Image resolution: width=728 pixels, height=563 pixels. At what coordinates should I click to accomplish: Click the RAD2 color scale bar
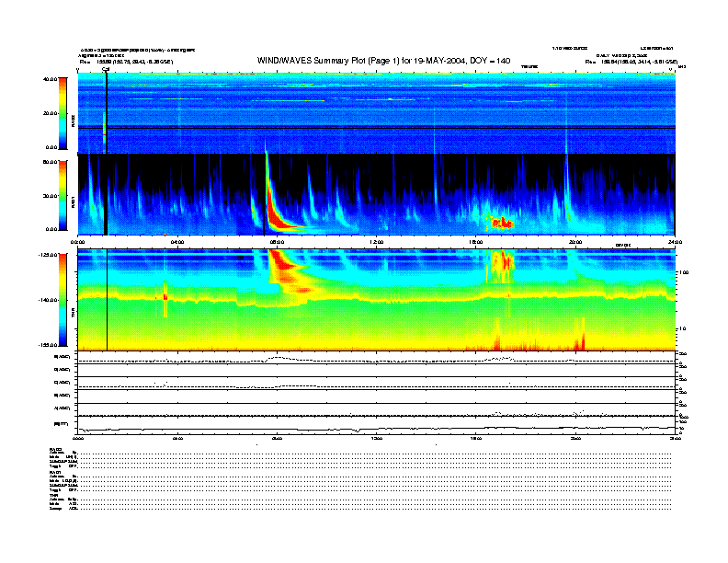point(61,113)
